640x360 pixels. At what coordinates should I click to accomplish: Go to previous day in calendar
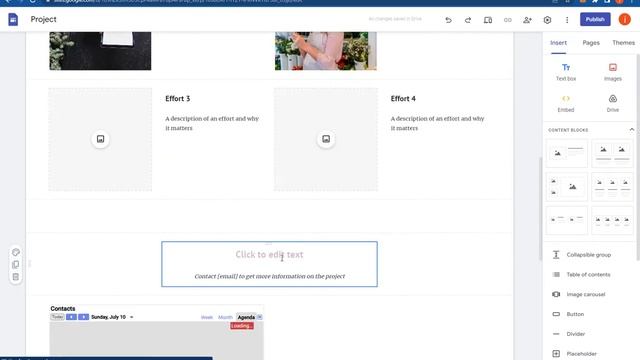(x=71, y=317)
